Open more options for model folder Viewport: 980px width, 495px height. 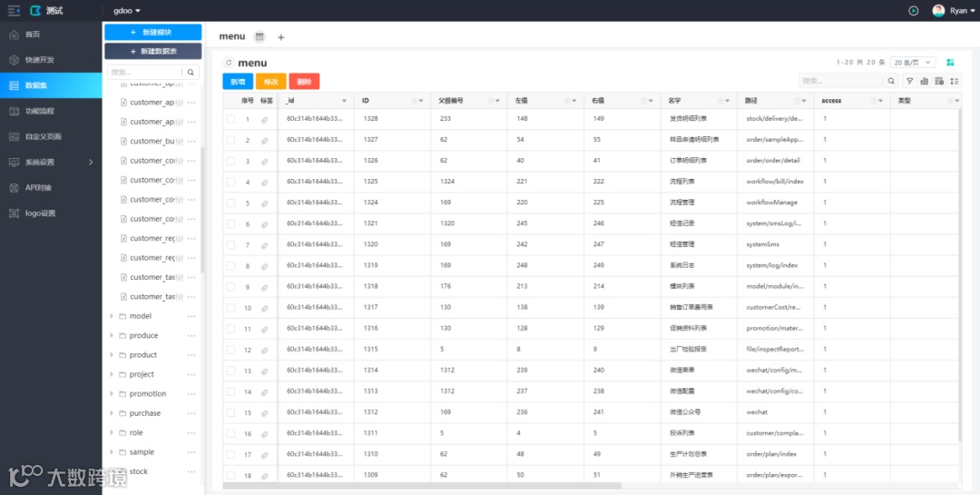coord(191,316)
